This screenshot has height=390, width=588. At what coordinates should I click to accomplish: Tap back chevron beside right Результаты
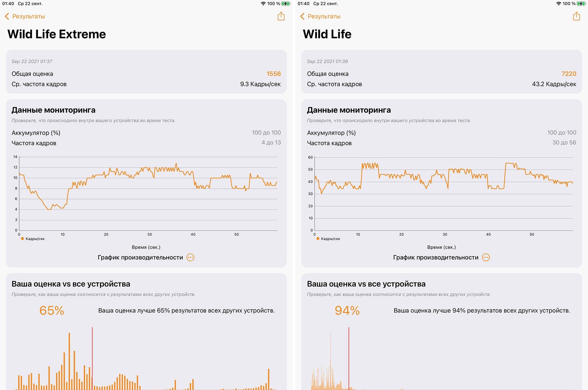pos(303,16)
